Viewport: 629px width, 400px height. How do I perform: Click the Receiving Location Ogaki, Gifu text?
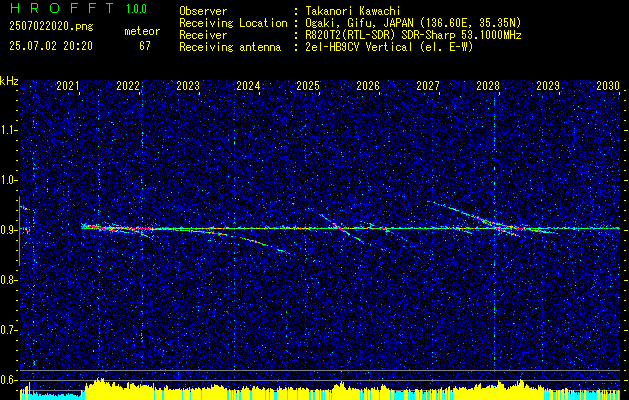click(413, 23)
